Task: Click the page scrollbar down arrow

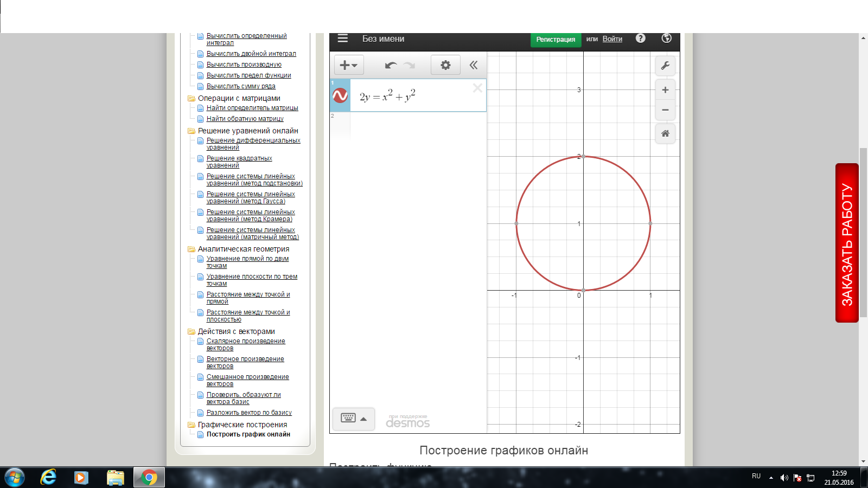Action: (x=863, y=462)
